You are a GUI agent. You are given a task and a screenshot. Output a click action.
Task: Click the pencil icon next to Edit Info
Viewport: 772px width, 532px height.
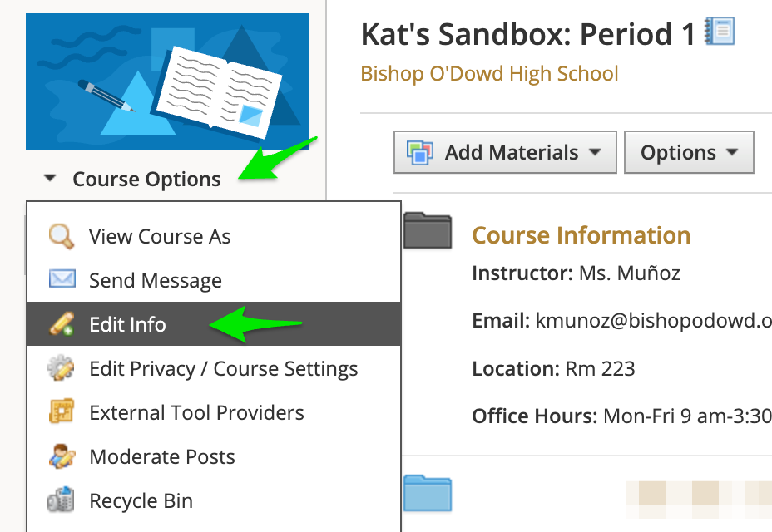(62, 324)
